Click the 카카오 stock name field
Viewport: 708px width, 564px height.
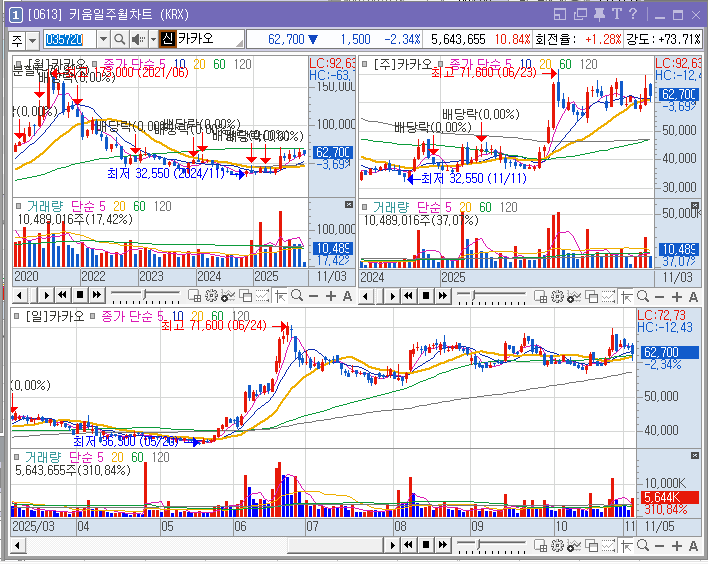[210, 39]
